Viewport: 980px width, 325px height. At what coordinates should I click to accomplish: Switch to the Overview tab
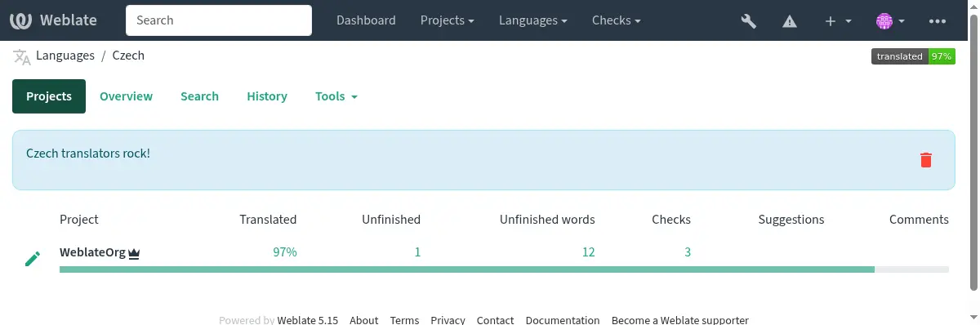[126, 96]
